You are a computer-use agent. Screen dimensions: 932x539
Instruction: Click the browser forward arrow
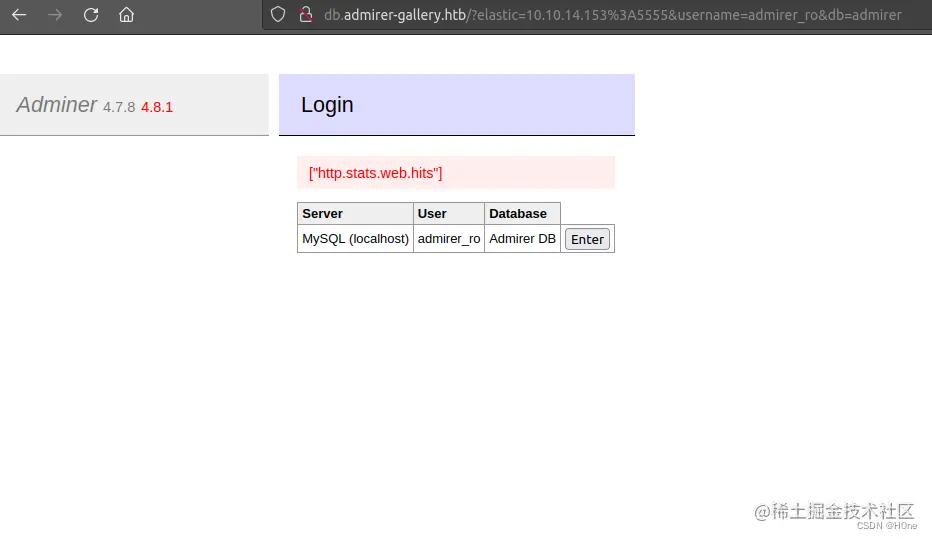(55, 15)
